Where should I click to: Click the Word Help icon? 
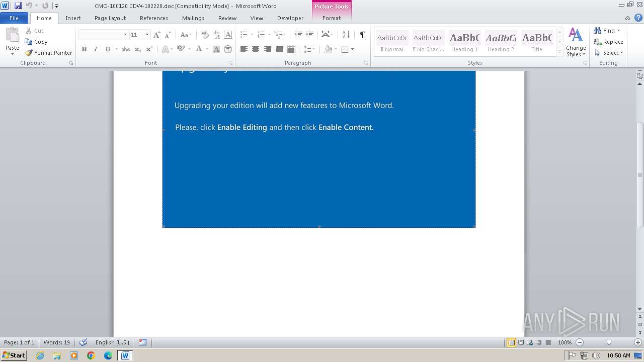[x=638, y=18]
